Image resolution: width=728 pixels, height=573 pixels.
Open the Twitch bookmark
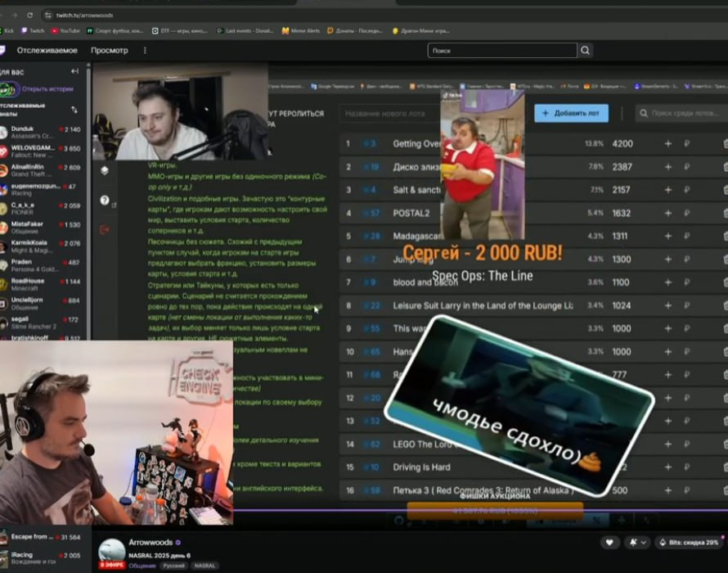click(33, 30)
